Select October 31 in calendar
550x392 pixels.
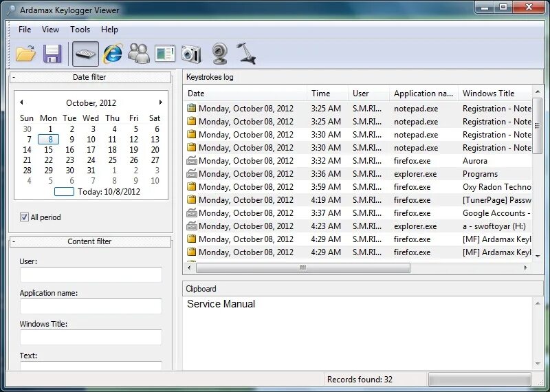click(x=91, y=170)
